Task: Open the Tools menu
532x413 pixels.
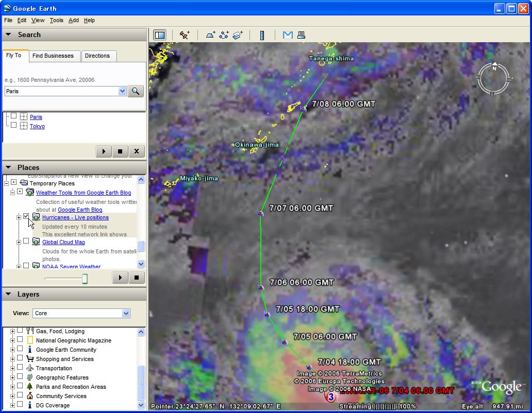Action: (x=56, y=20)
